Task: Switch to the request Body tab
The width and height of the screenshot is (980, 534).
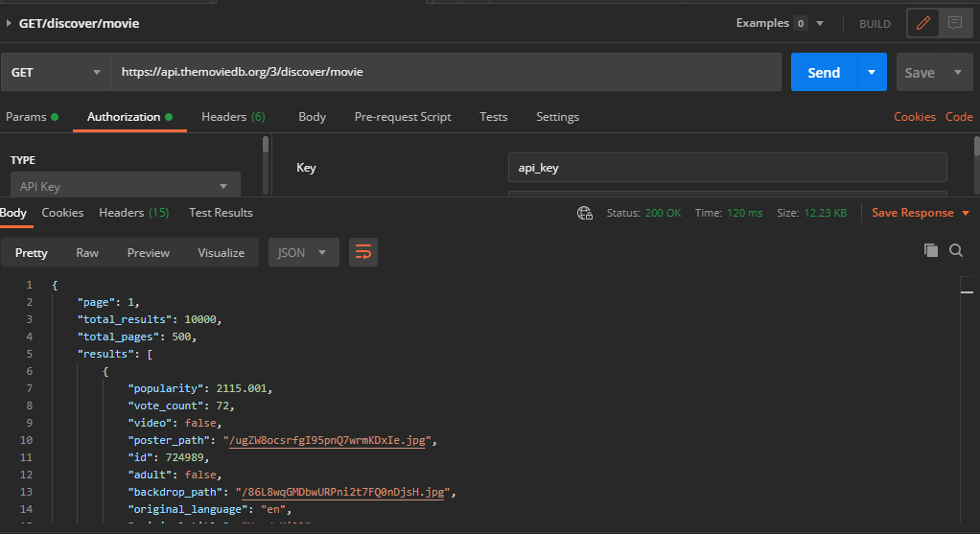Action: click(312, 117)
